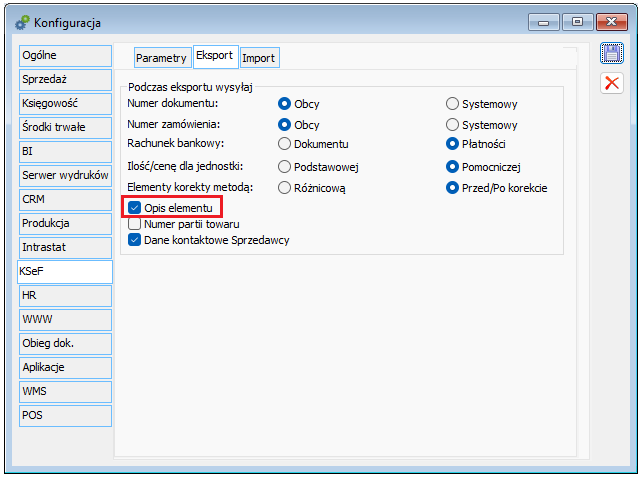Select Podstawowej unit option

[x=285, y=166]
